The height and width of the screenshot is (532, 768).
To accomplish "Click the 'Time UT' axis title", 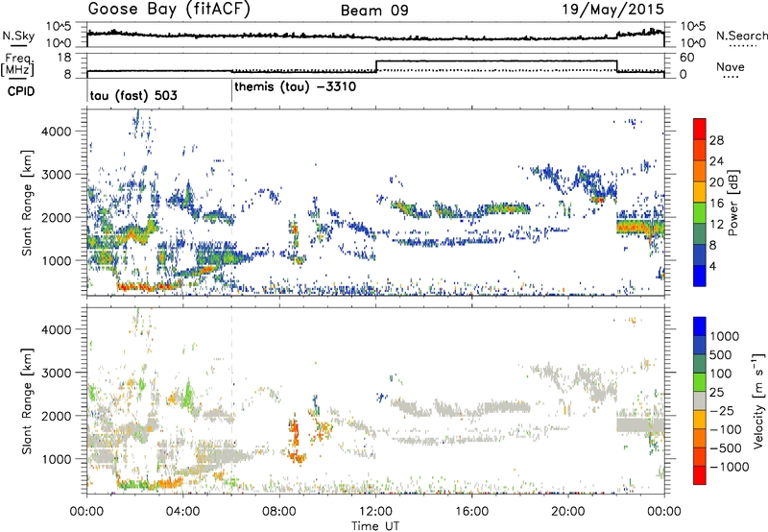I will (375, 526).
